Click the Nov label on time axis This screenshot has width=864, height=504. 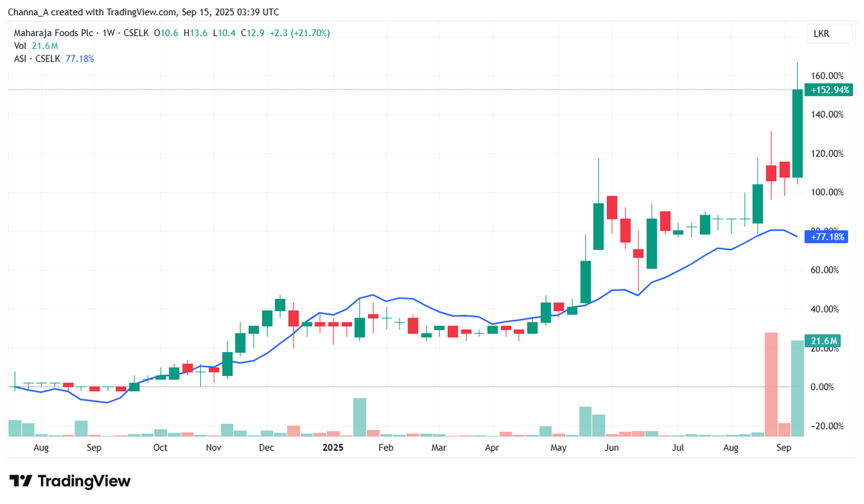213,447
